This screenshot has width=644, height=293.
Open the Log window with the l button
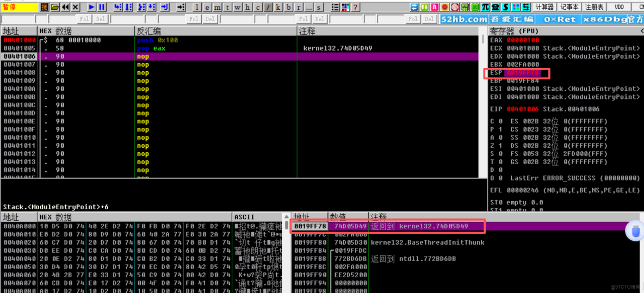[197, 8]
